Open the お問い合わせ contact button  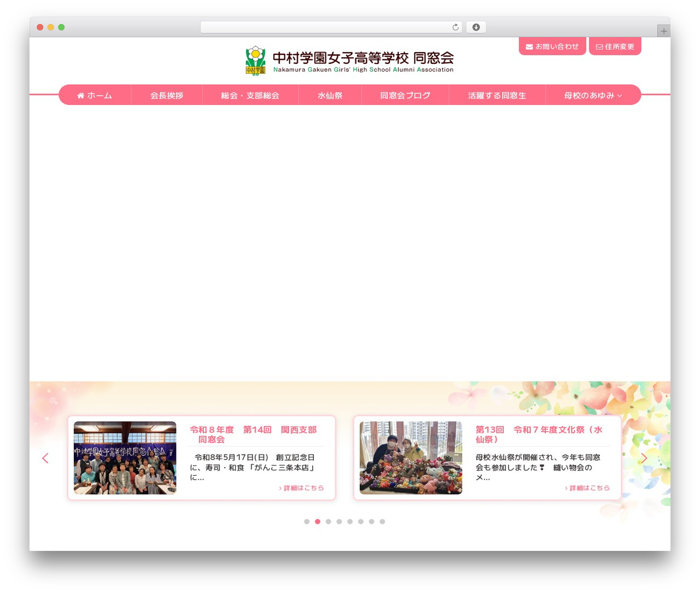(x=552, y=46)
